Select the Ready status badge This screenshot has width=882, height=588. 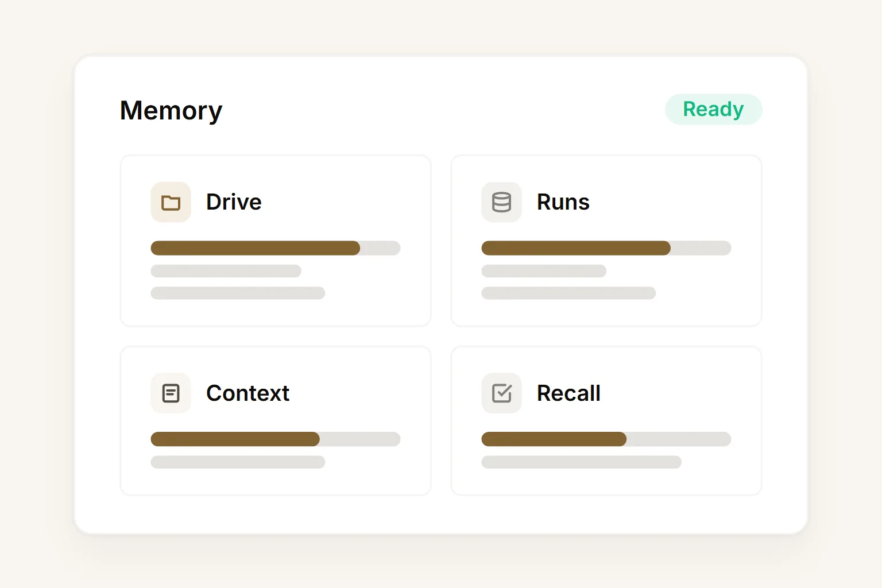[713, 109]
